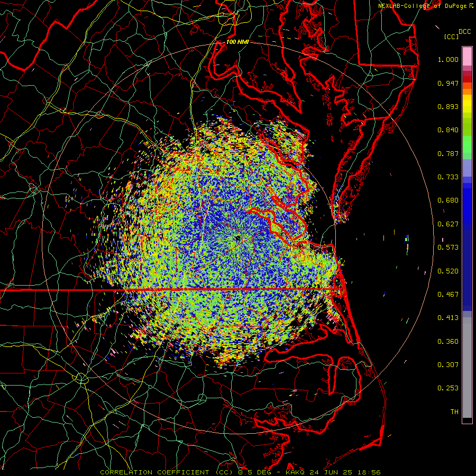Select the 0.840 value on the legend
Screen dimensions: 476x476
(x=448, y=130)
